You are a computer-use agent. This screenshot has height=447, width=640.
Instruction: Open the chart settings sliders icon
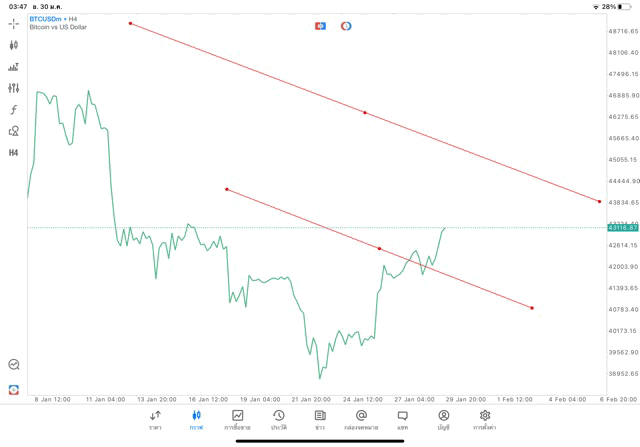[x=14, y=88]
